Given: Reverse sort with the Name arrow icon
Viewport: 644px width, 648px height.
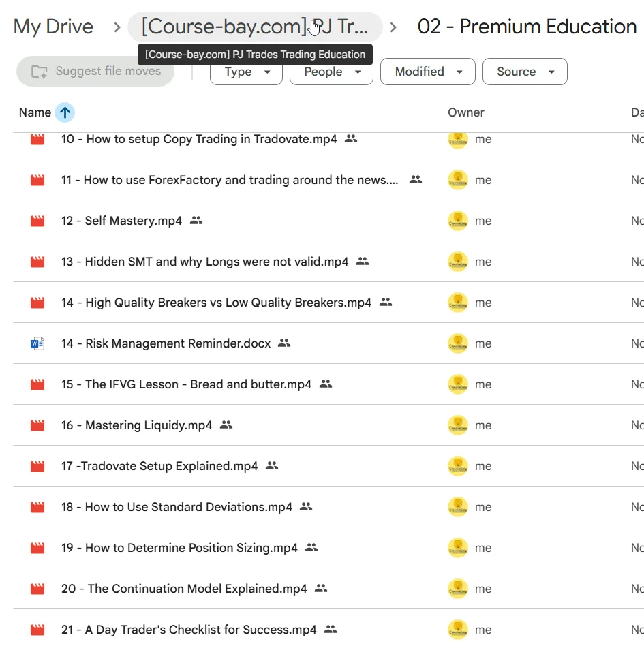Looking at the screenshot, I should (65, 112).
